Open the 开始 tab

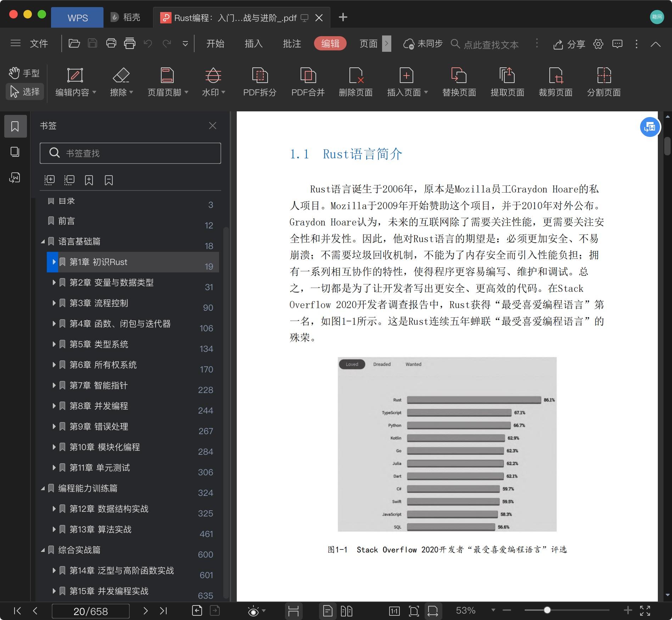[215, 43]
